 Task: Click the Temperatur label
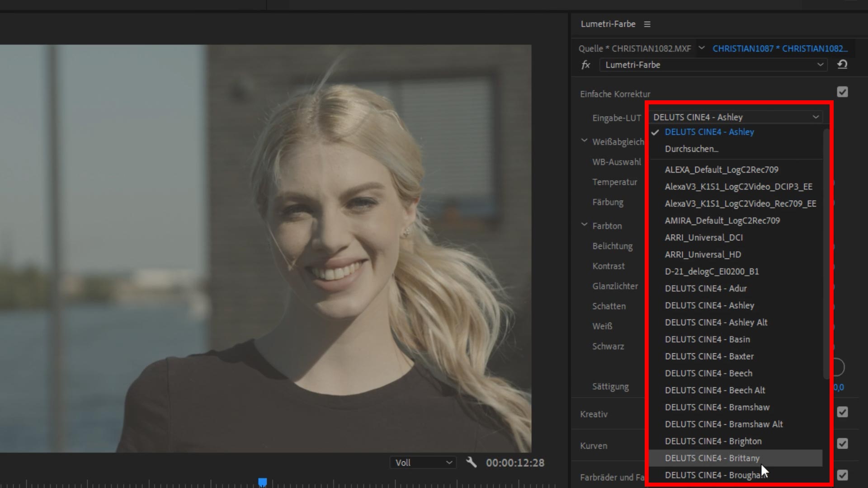pyautogui.click(x=615, y=182)
